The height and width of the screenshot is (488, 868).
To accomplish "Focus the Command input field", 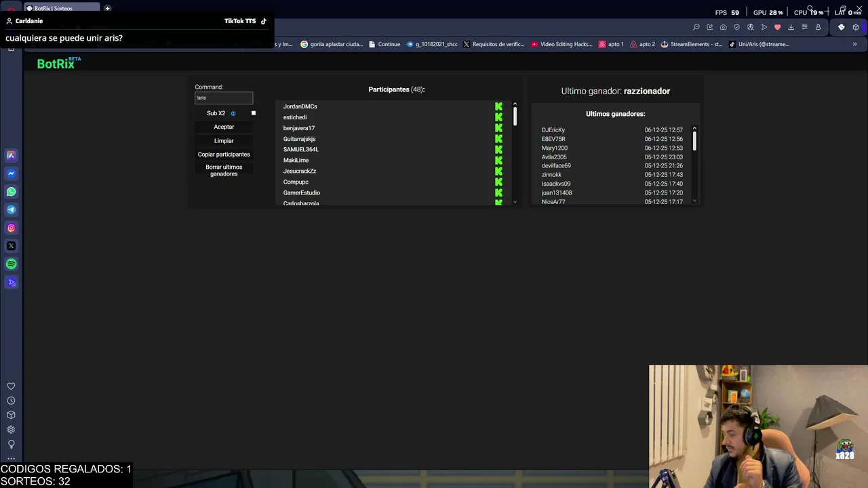I will point(224,98).
